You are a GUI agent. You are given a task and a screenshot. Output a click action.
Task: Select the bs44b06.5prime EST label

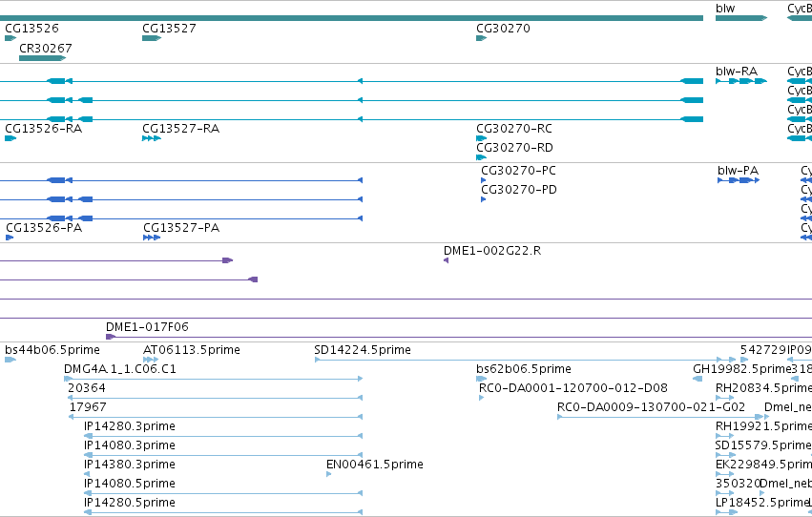(x=52, y=350)
